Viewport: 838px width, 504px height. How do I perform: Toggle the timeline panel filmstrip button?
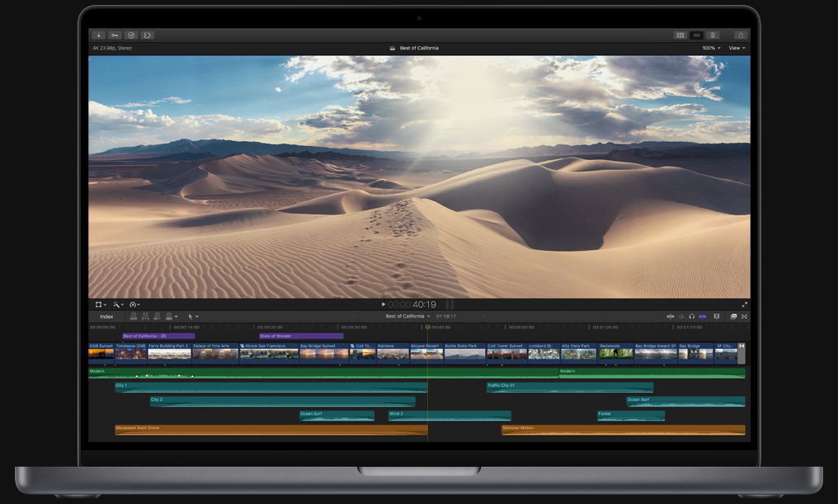point(696,35)
